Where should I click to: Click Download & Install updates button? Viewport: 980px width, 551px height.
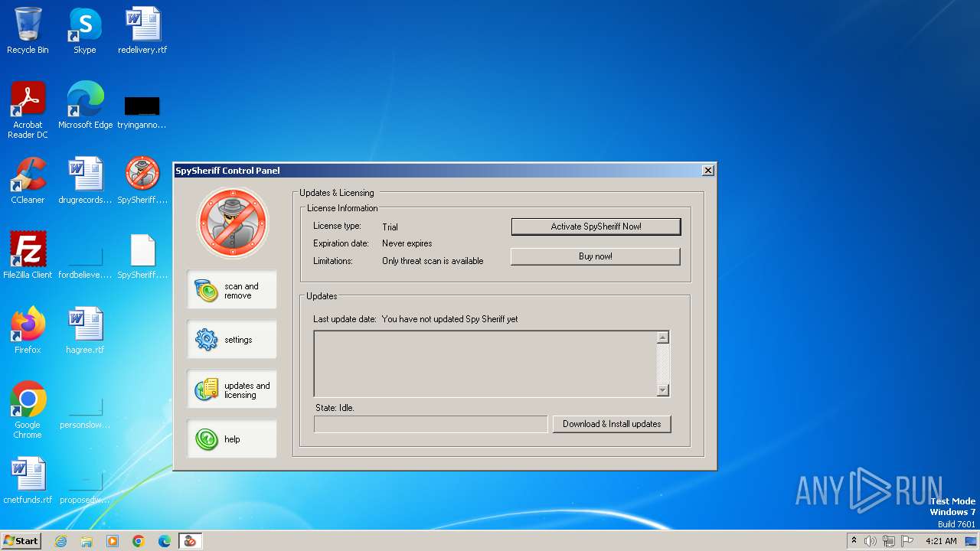(x=612, y=424)
